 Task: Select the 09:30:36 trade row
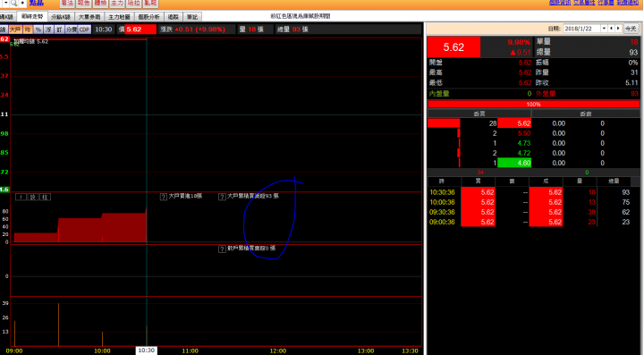[533, 212]
